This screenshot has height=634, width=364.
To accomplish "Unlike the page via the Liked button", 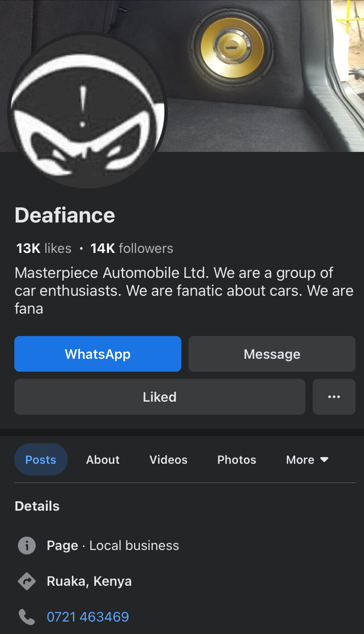I will [159, 397].
